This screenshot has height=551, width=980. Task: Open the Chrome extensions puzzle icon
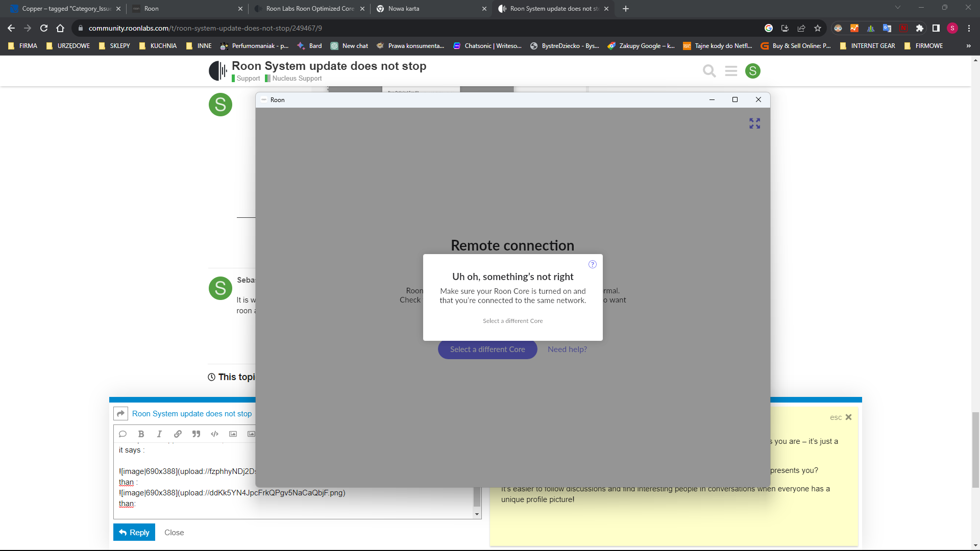click(x=920, y=28)
